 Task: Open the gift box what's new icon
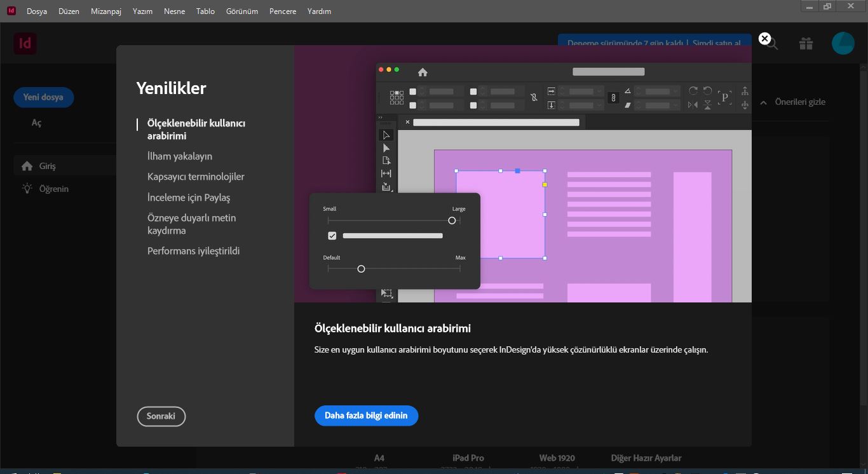(x=806, y=43)
